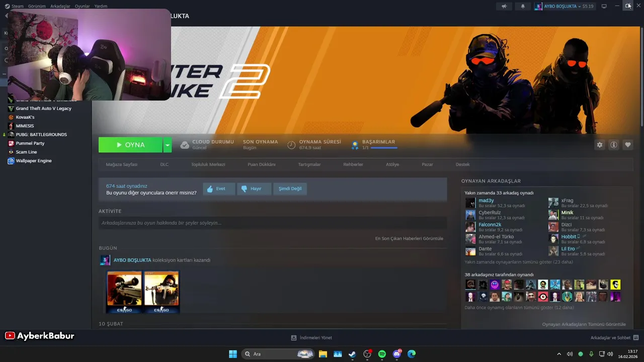Click AYBO BOŞLUKTA name in activity feed
The width and height of the screenshot is (644, 362).
(x=132, y=260)
